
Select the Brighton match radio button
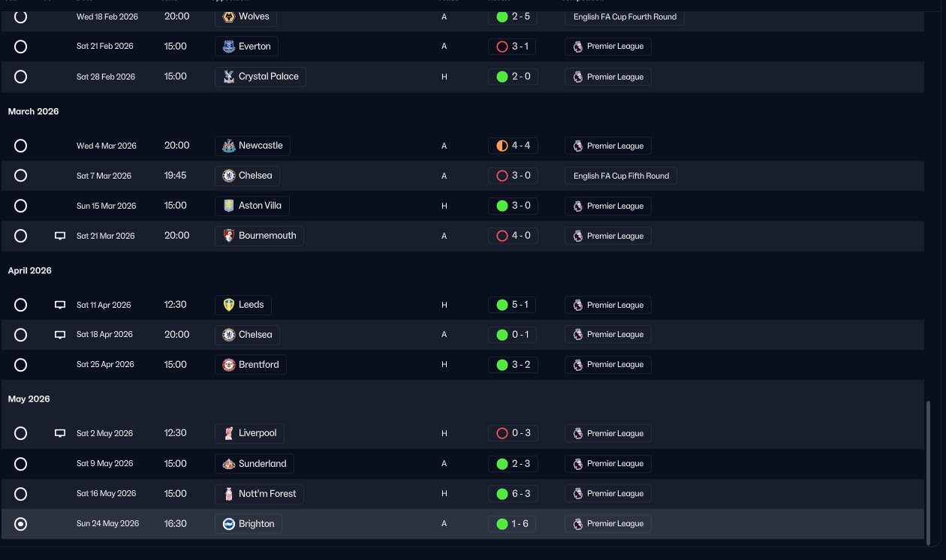tap(21, 524)
